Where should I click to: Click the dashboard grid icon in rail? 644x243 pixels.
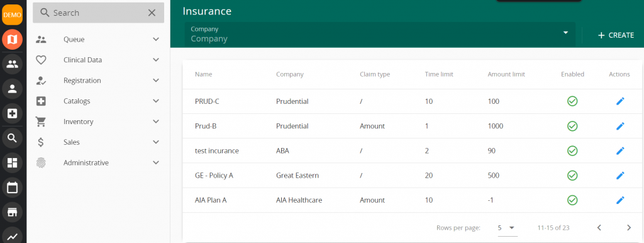pyautogui.click(x=13, y=163)
